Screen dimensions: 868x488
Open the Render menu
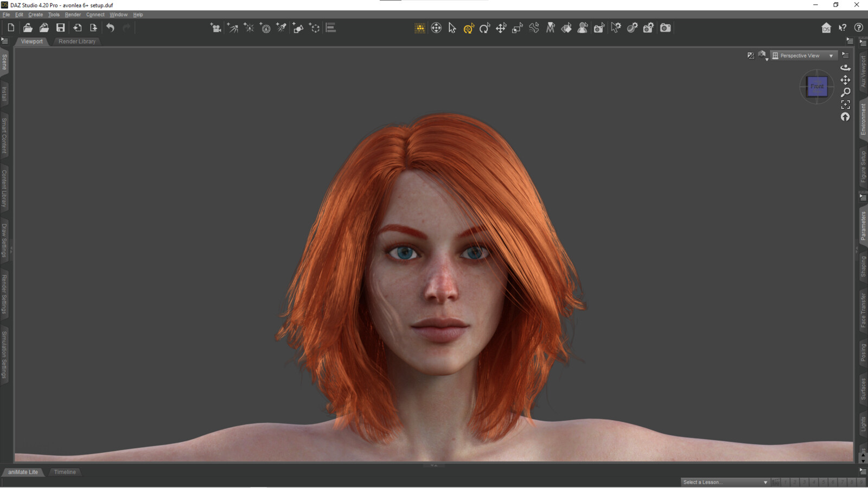point(73,15)
